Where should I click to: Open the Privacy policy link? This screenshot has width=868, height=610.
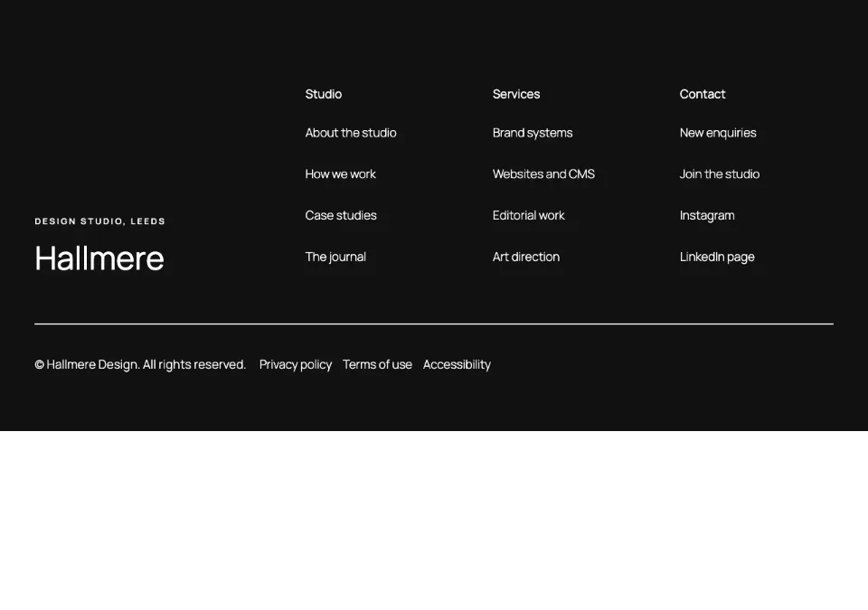pos(296,365)
